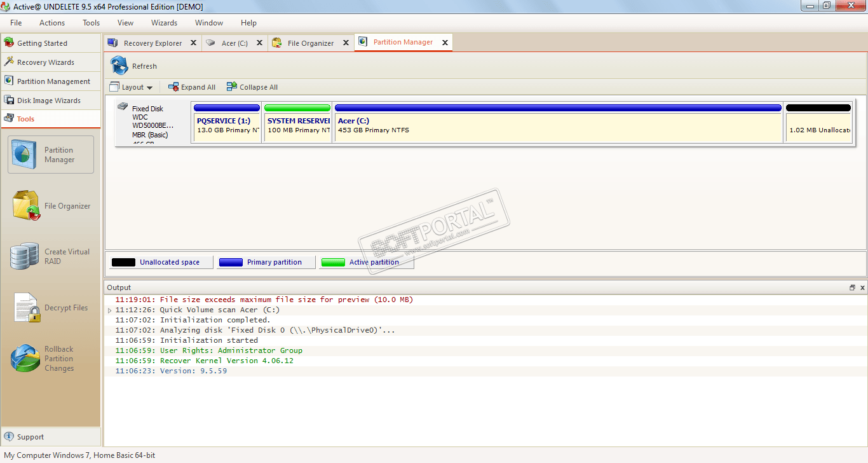
Task: Select the PQSERVICE (1:) partition block
Action: point(227,122)
